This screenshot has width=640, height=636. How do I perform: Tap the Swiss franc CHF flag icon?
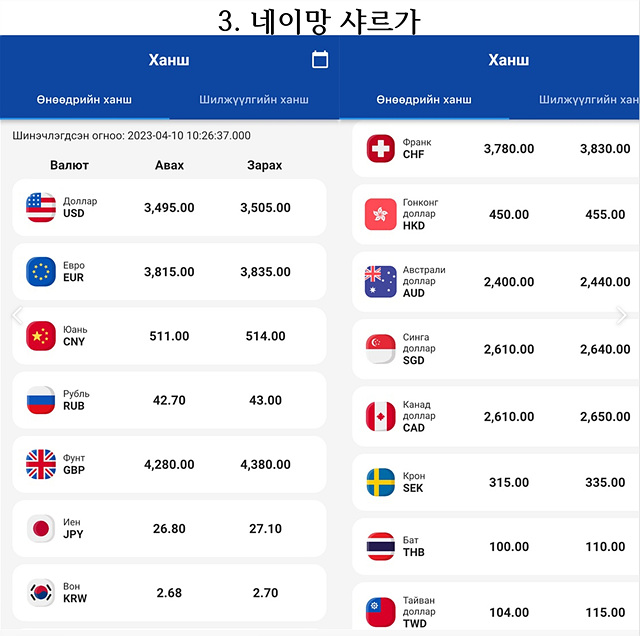click(380, 149)
